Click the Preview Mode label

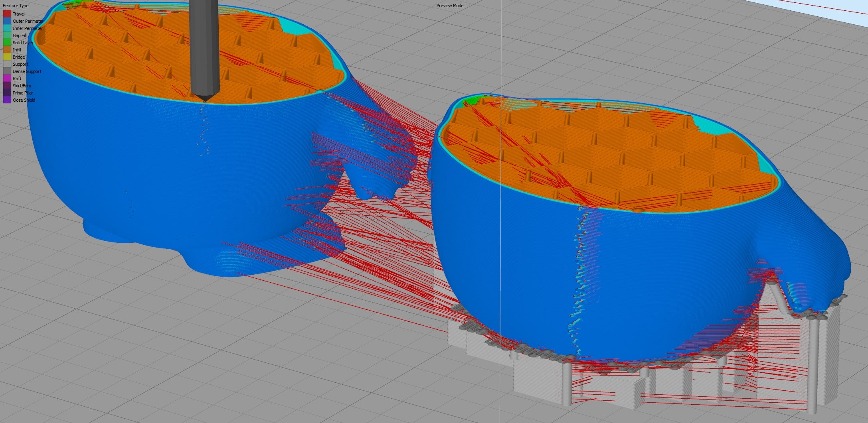click(450, 6)
